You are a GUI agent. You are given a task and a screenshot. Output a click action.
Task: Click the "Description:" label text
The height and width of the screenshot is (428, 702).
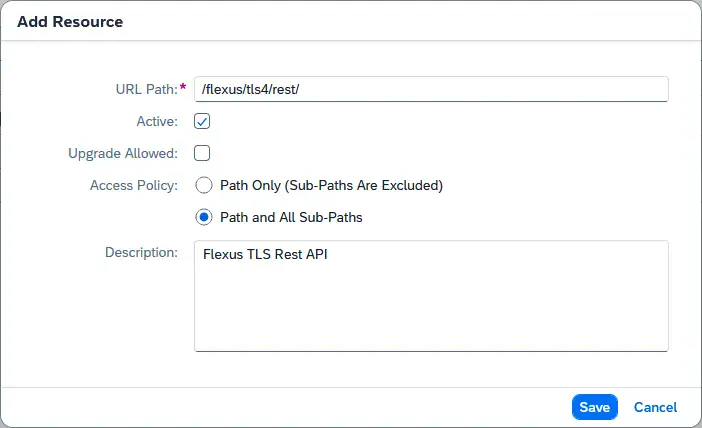pos(141,252)
